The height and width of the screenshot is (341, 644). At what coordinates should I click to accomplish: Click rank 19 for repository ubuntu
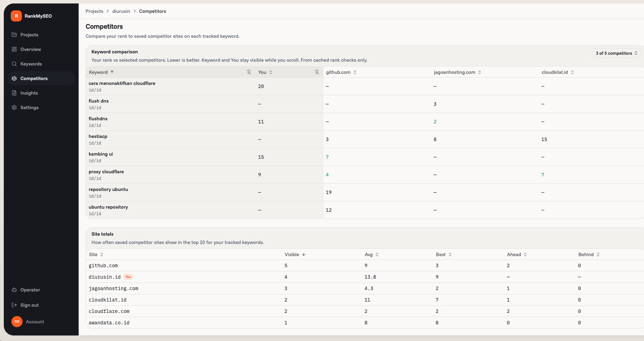(329, 192)
